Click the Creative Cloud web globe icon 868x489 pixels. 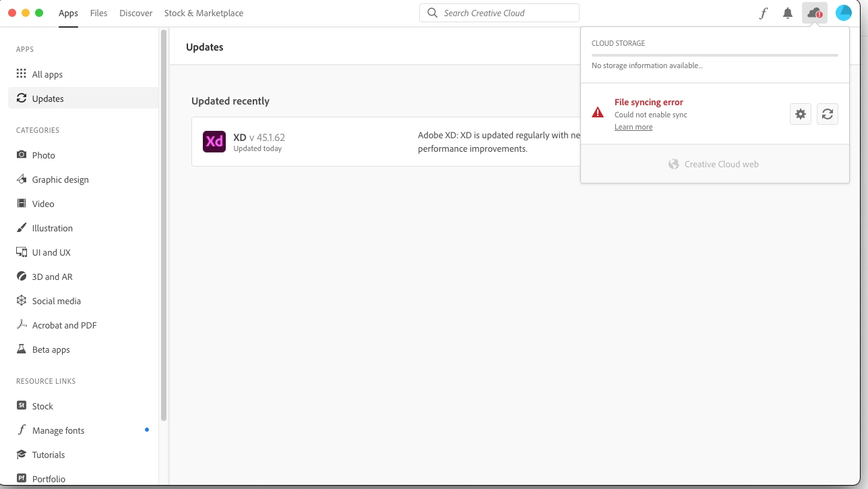click(x=673, y=164)
